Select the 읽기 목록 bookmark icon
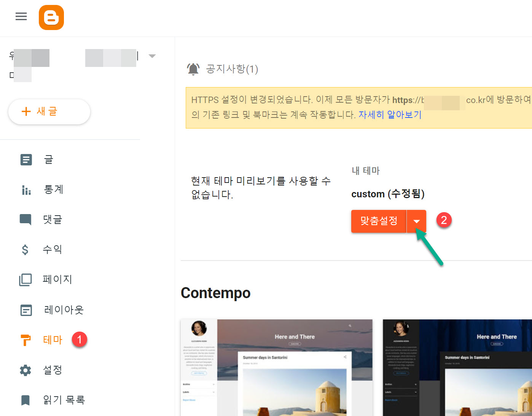 tap(25, 400)
